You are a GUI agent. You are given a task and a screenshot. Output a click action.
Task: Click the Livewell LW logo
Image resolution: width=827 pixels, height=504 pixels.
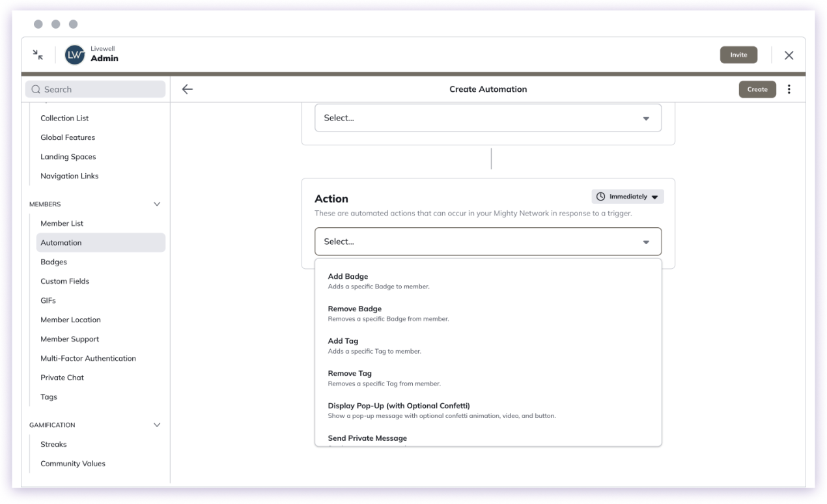point(76,55)
